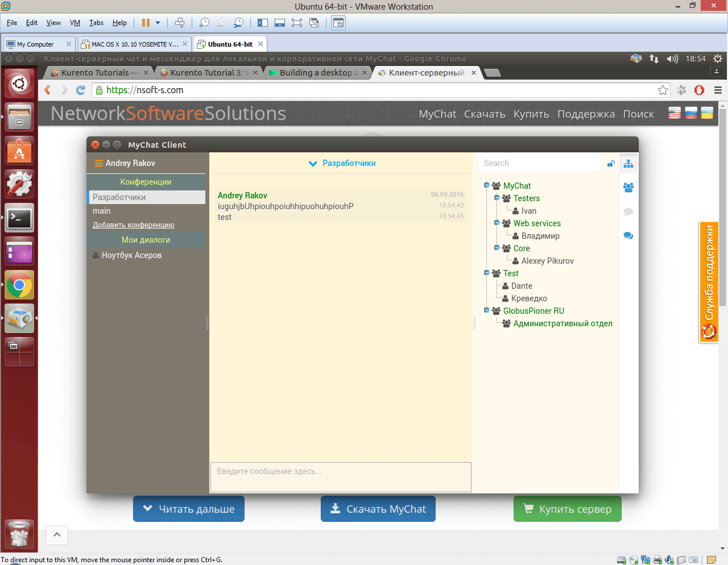Screen dimensions: 728x565
Task: Open Поддержка in site navigation
Action: [x=586, y=114]
